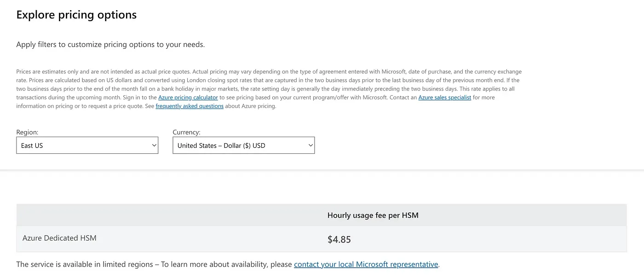
Task: Select the East US value in Region field
Action: pos(69,145)
